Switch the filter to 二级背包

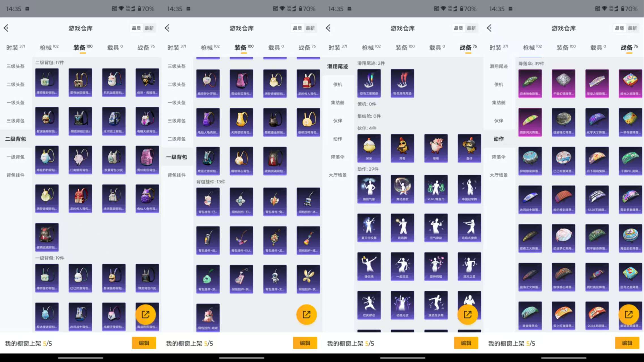(x=15, y=139)
